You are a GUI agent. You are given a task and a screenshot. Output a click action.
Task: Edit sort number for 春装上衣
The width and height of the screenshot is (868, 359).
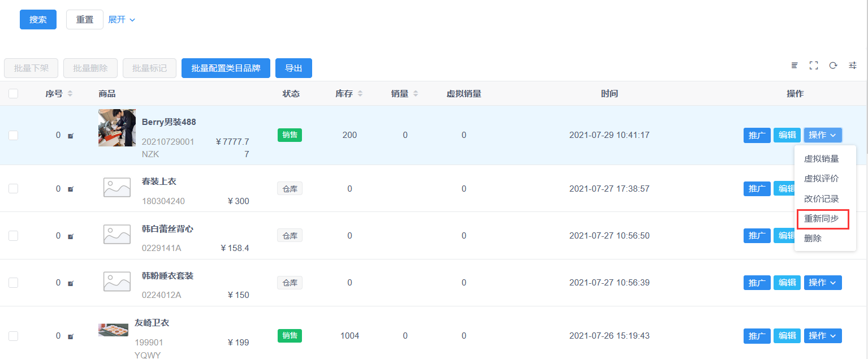point(71,189)
